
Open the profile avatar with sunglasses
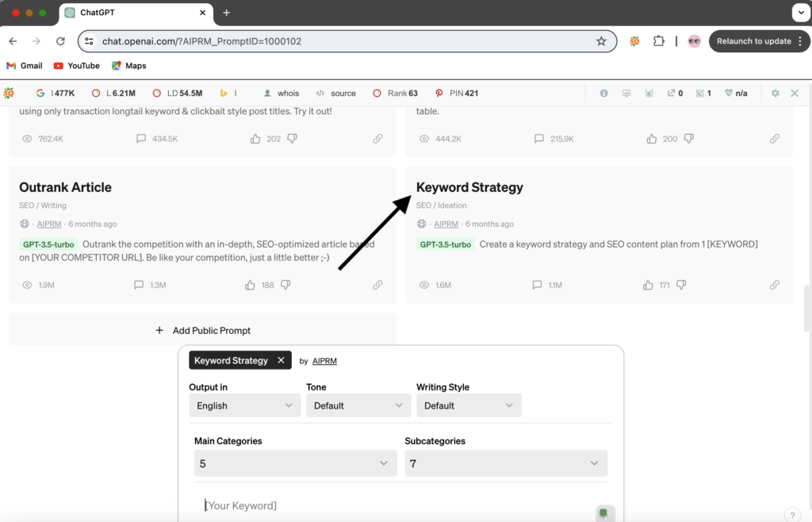694,41
